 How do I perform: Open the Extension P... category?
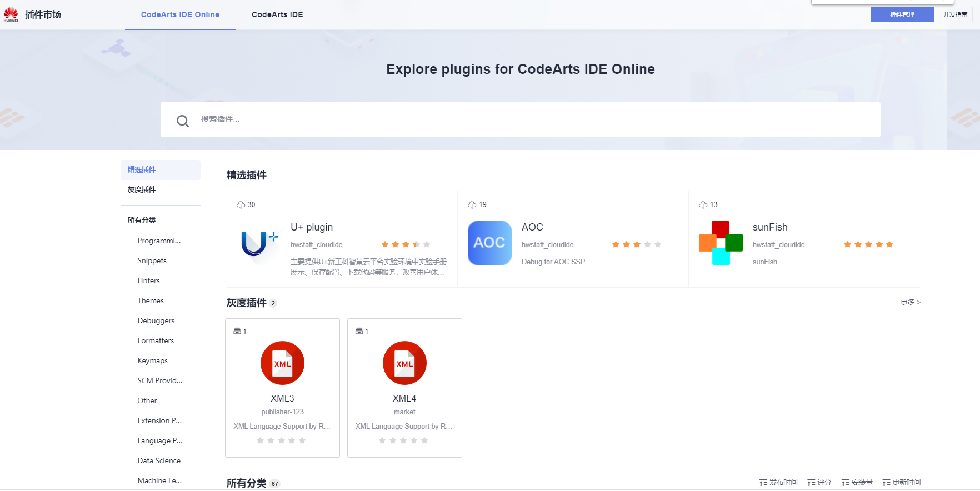159,420
